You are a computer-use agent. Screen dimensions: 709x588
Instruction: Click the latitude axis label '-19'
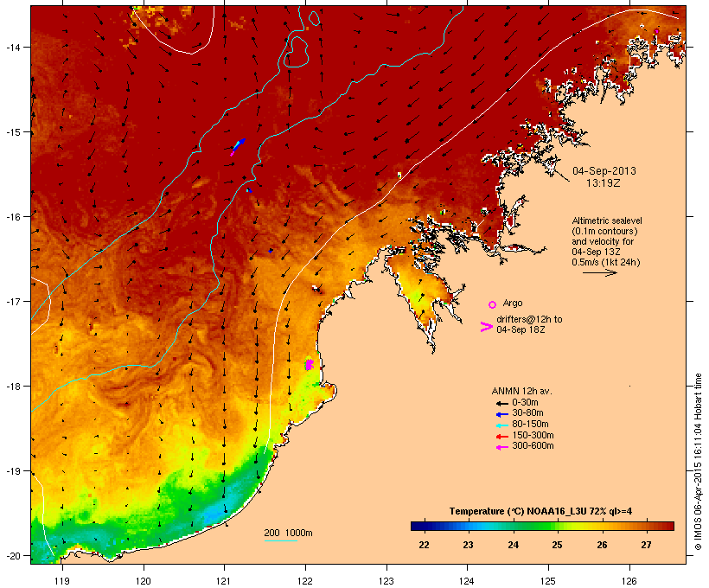click(x=13, y=471)
